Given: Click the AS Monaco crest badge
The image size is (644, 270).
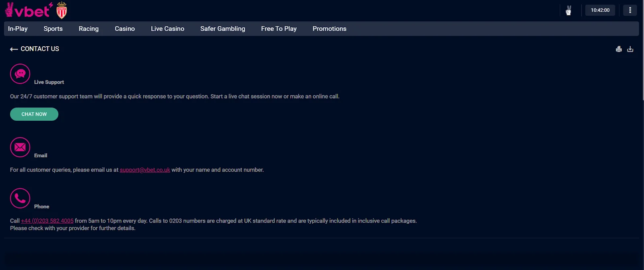Looking at the screenshot, I should (x=62, y=10).
